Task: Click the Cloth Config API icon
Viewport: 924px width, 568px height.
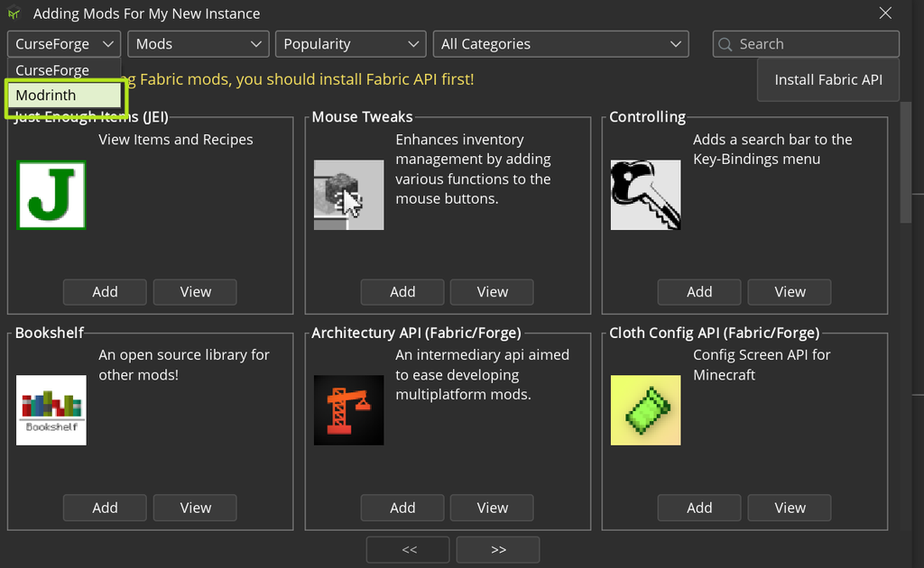Action: pos(645,410)
